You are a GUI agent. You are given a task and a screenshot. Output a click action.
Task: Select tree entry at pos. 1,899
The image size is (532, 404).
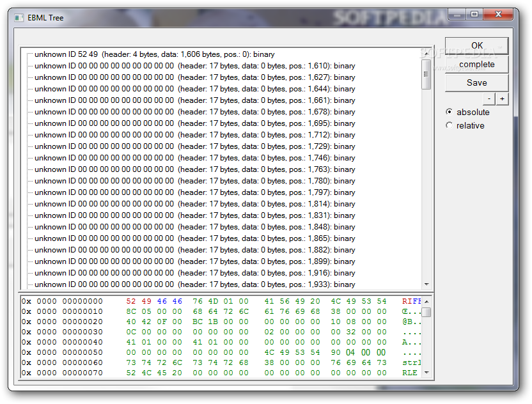point(195,261)
